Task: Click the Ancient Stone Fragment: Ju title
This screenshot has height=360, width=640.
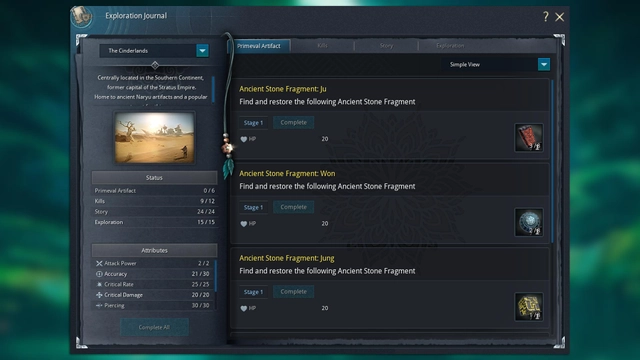Action: (x=282, y=89)
